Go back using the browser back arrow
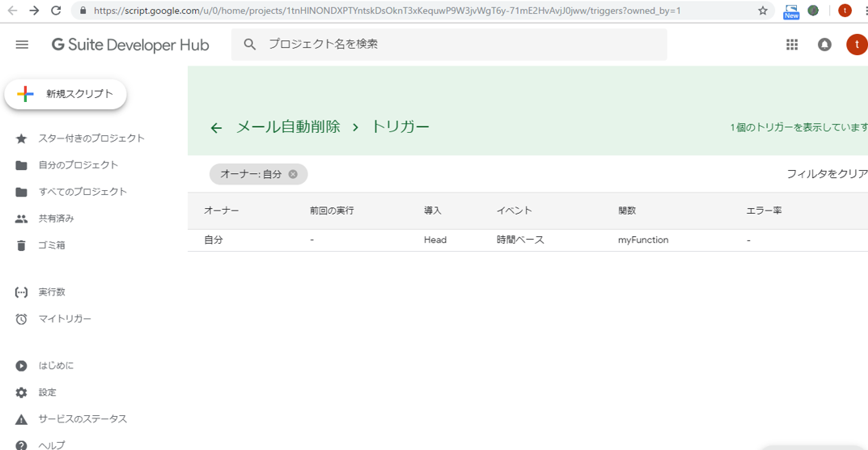 [12, 11]
